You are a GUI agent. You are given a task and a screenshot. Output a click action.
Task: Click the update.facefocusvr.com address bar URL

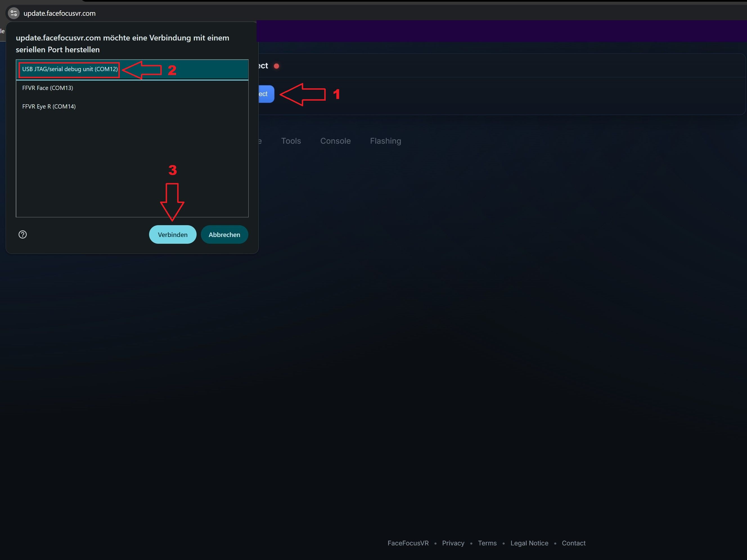pos(59,13)
